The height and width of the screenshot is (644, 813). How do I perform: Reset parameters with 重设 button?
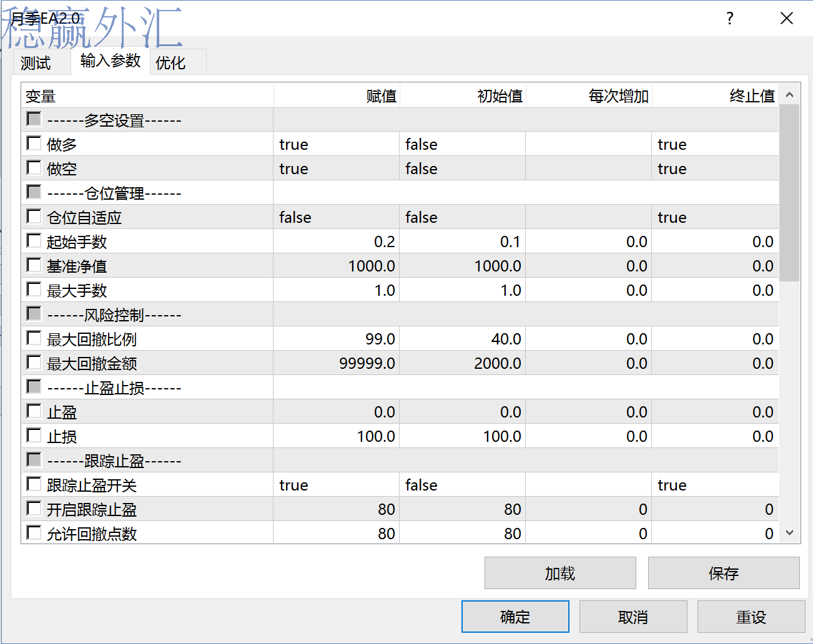pyautogui.click(x=751, y=617)
